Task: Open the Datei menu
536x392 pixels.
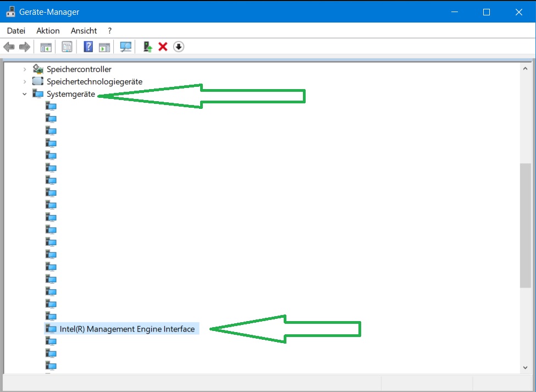Action: [16, 31]
